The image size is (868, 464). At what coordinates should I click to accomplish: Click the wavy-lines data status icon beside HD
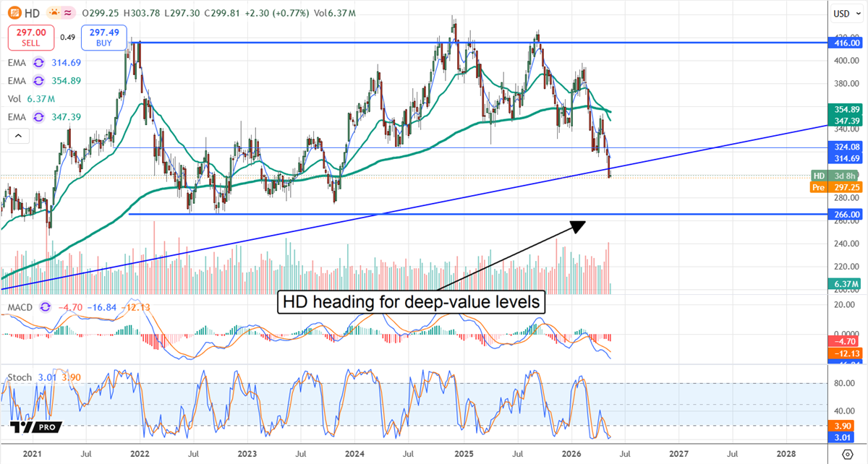69,13
